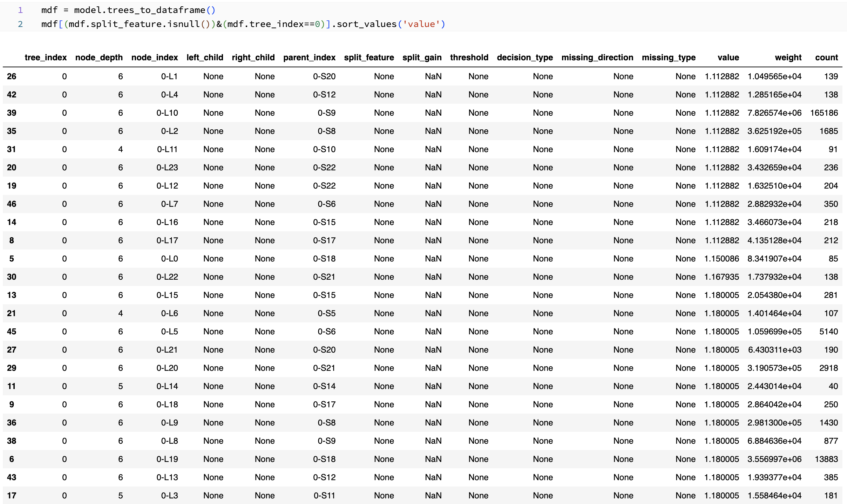Click line number 2 in the code cell
Image resolution: width=847 pixels, height=504 pixels.
[20, 24]
